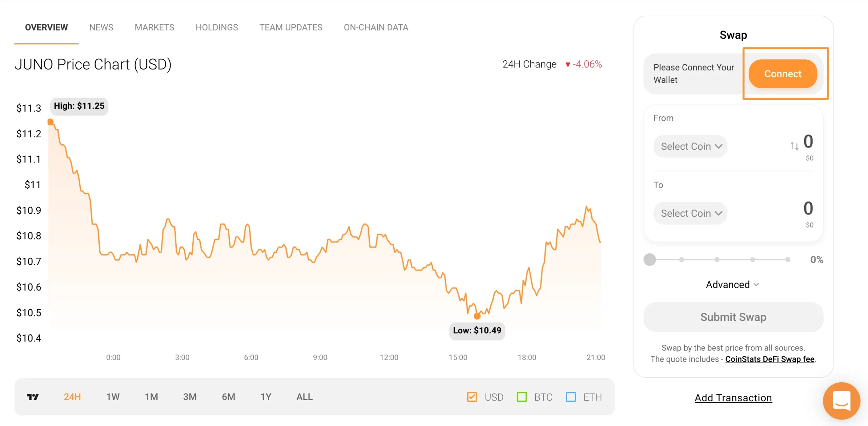
Task: Open the Holdings tab
Action: [x=217, y=27]
